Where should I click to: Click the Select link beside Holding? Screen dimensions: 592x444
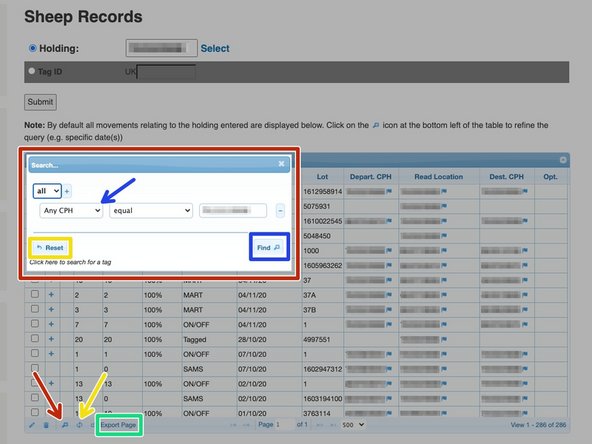[215, 48]
